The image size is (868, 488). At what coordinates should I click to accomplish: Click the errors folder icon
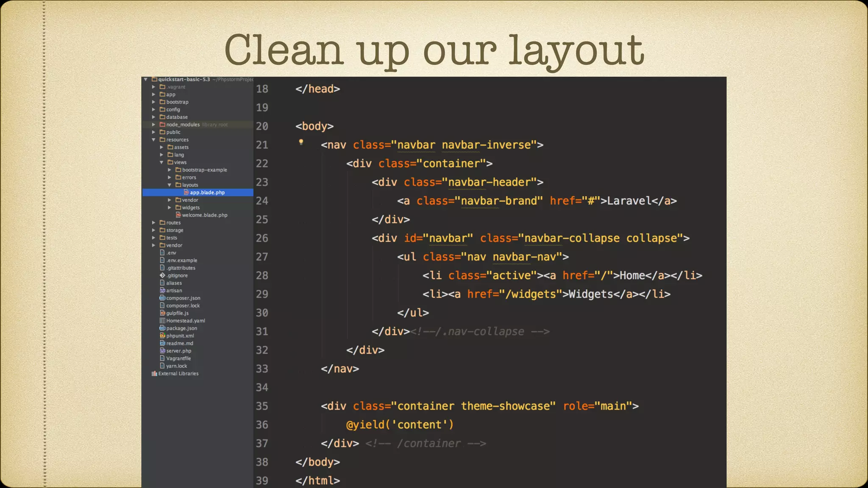tap(178, 177)
